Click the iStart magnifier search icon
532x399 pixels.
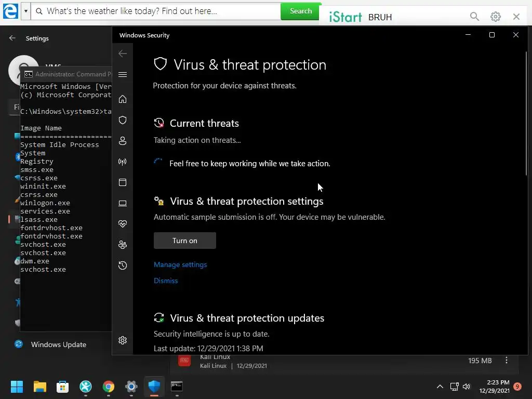[x=475, y=16]
